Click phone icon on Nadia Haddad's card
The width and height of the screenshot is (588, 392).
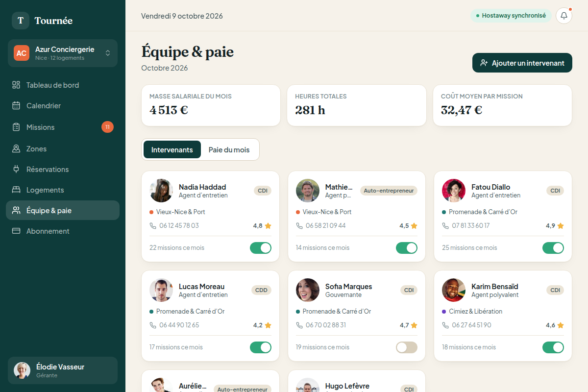[x=153, y=226]
